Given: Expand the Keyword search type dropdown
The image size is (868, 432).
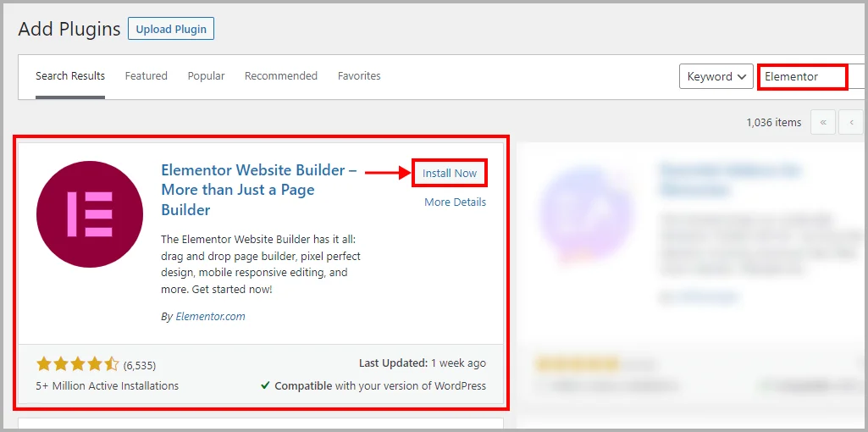Looking at the screenshot, I should pos(716,76).
